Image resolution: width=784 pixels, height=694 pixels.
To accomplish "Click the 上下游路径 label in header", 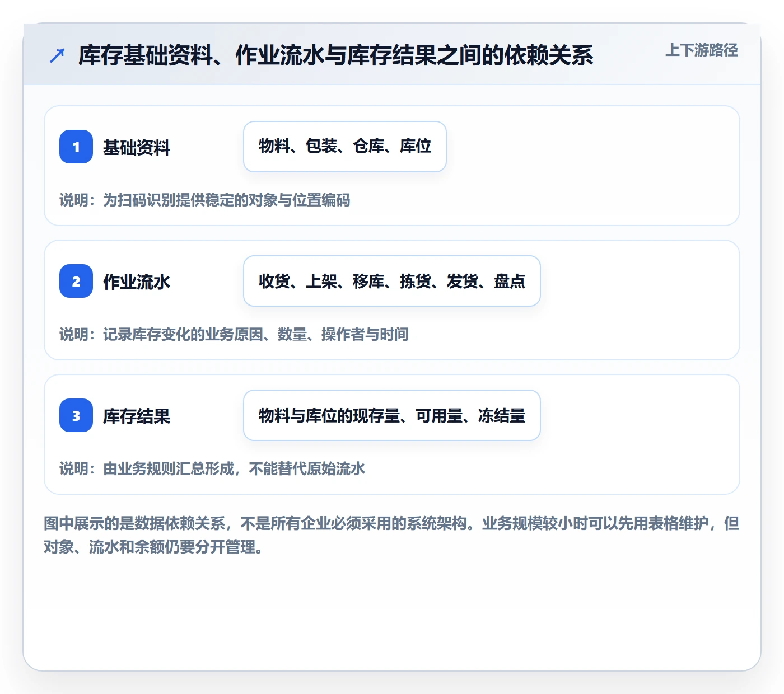I will [x=702, y=50].
